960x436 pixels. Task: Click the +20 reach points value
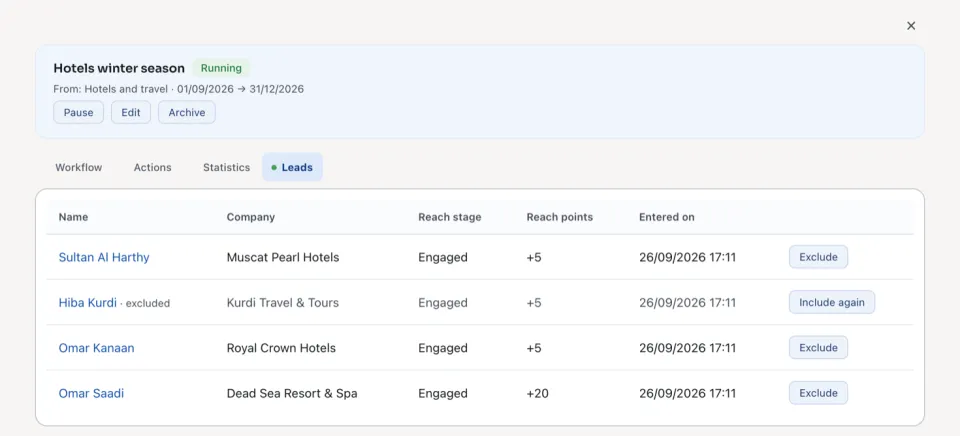538,393
